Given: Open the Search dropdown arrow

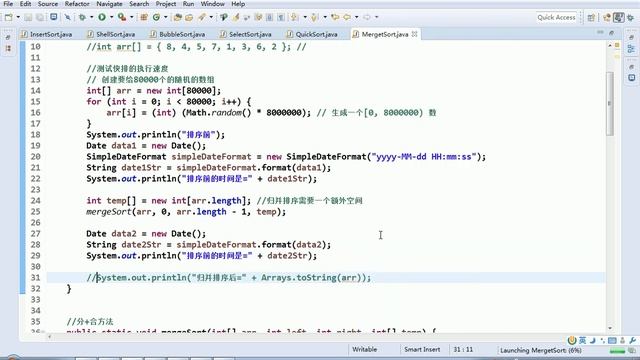Looking at the screenshot, I should pyautogui.click(x=211, y=17).
